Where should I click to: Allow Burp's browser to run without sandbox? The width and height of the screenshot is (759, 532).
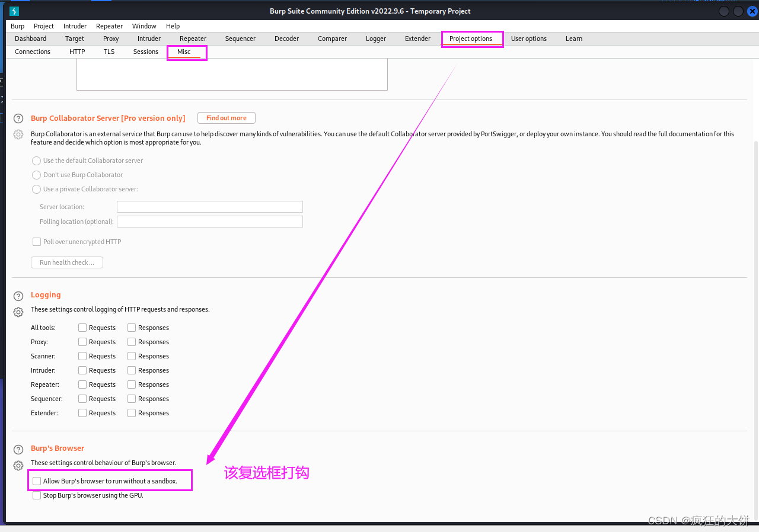point(37,481)
